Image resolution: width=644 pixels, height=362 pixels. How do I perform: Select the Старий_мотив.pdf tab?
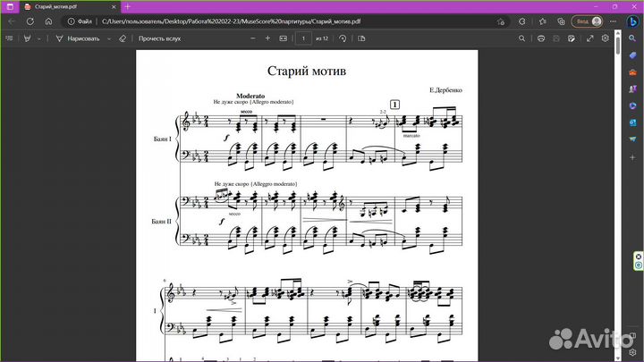click(61, 6)
